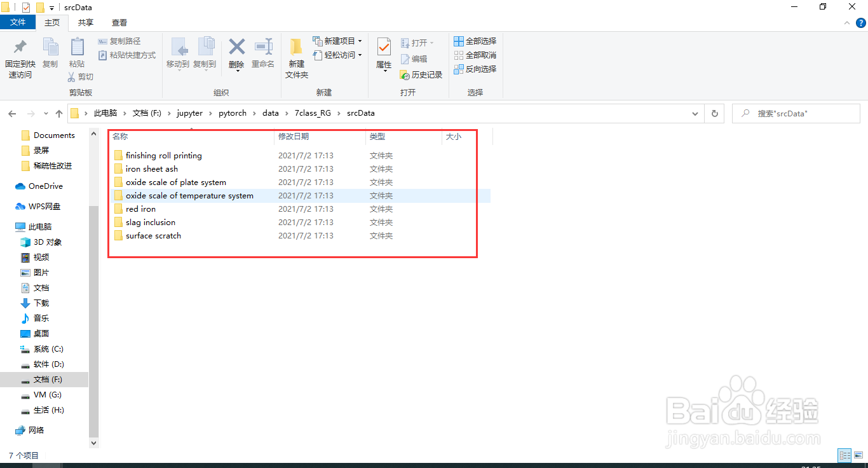Click the Up one level arrow

(x=59, y=113)
